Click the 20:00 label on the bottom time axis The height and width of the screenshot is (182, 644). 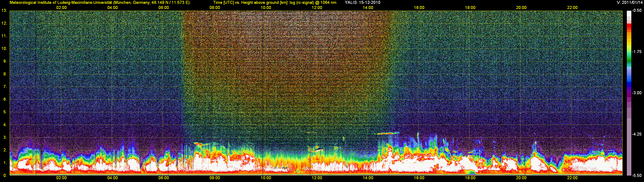tap(521, 178)
